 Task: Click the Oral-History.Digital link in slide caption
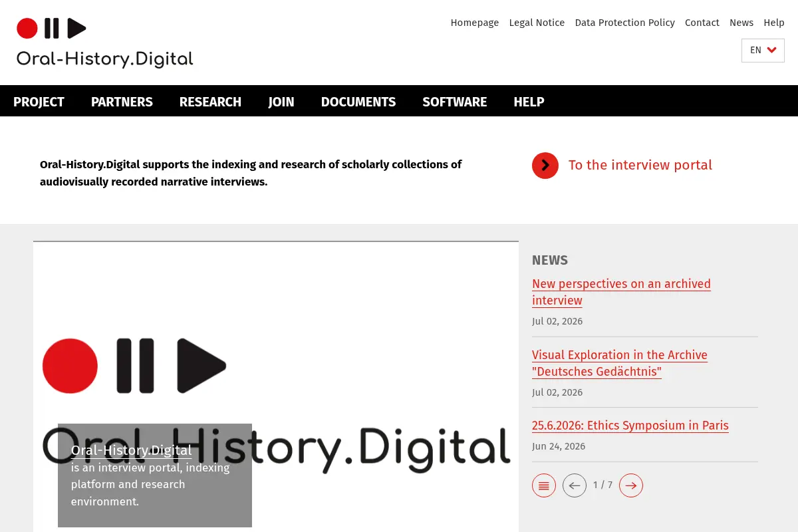(x=131, y=450)
